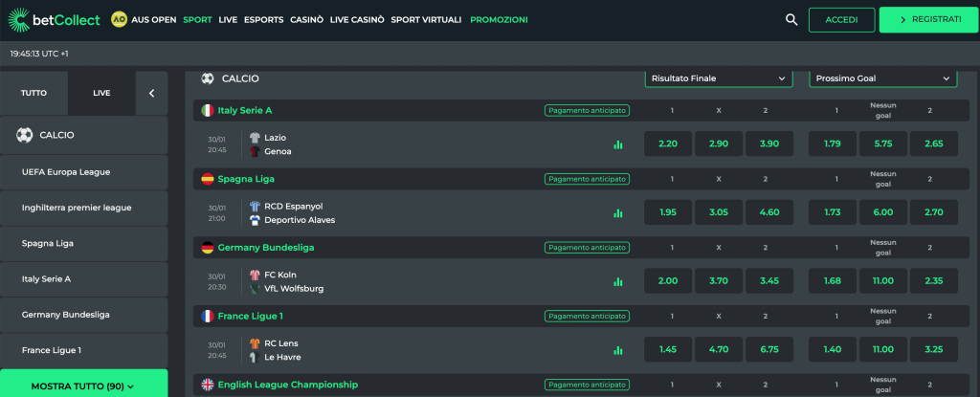The width and height of the screenshot is (980, 397).
Task: Select UEFA Europa League in sidebar
Action: pos(84,172)
